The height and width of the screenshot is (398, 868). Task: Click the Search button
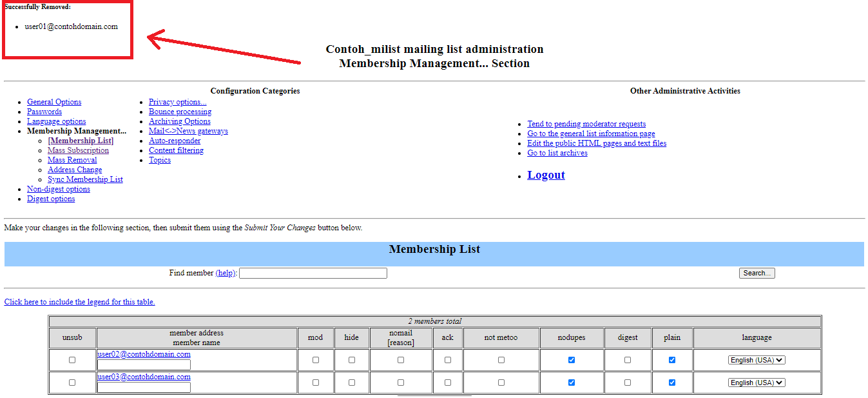(757, 273)
